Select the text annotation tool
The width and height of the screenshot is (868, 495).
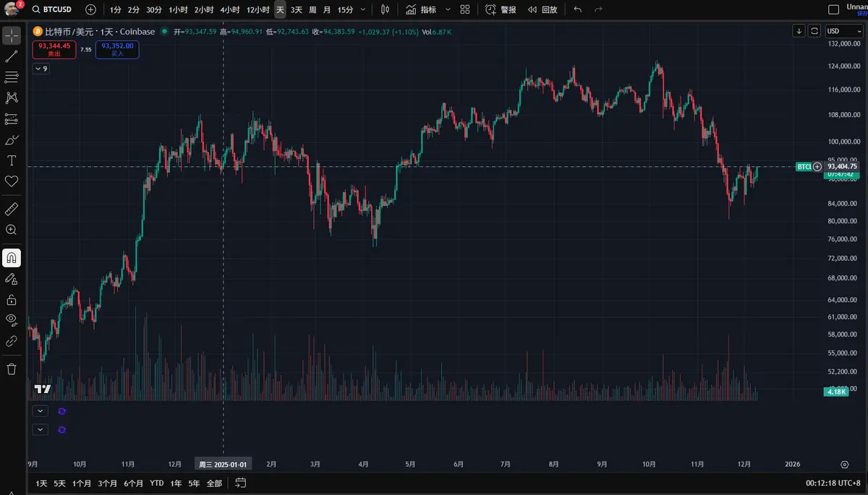tap(12, 160)
